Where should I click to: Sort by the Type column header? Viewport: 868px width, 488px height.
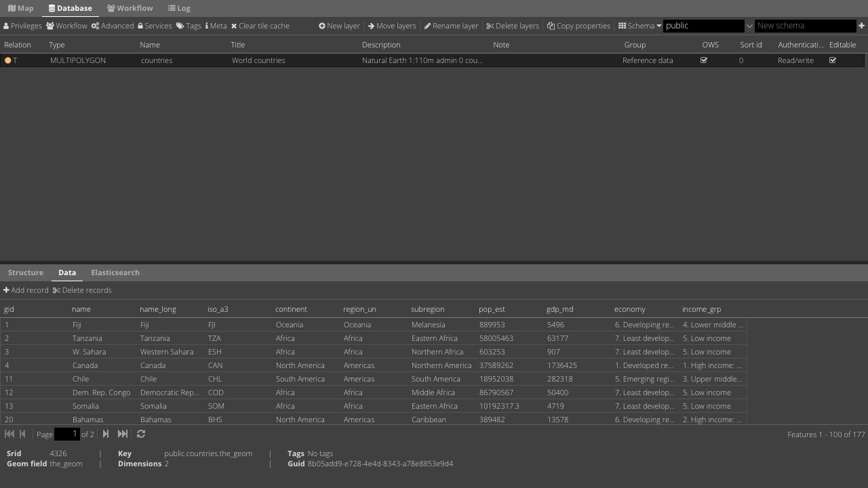pos(57,45)
